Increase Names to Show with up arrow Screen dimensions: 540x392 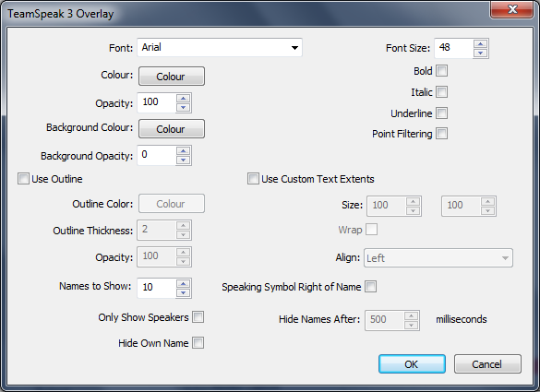point(183,284)
